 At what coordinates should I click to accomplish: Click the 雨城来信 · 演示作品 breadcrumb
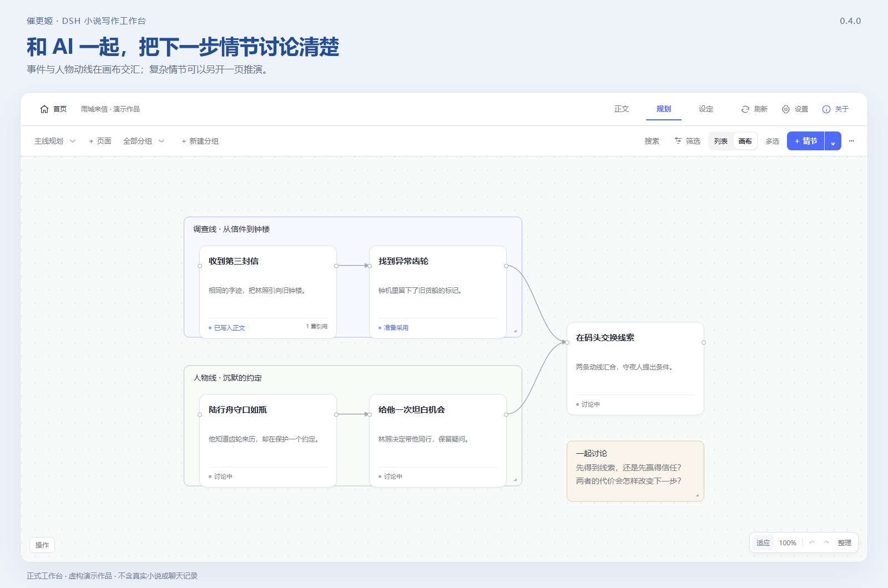(110, 109)
